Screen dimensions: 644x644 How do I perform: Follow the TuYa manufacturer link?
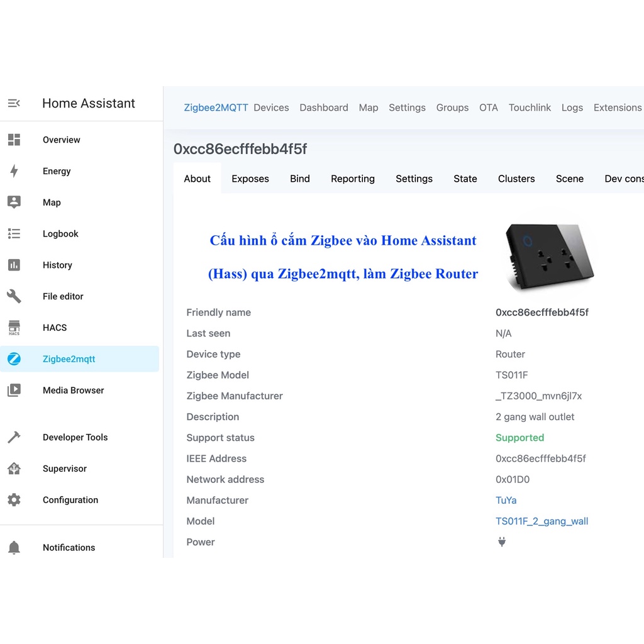pos(506,501)
